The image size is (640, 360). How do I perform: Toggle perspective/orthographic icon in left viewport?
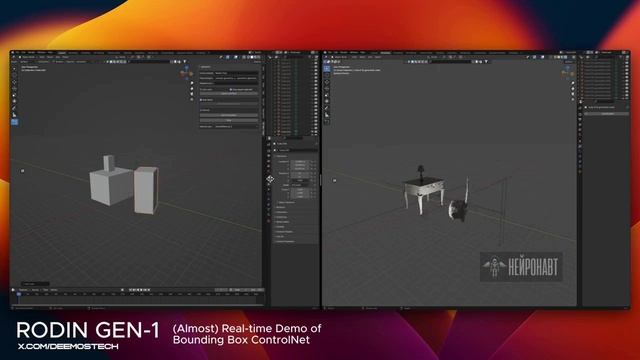point(192,99)
